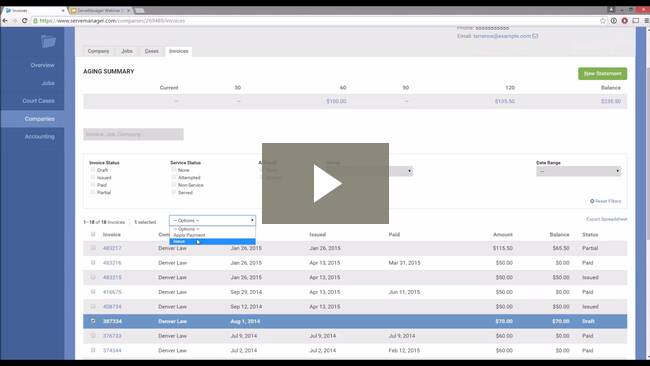Image resolution: width=650 pixels, height=366 pixels.
Task: Click the email envelope icon beside address
Action: coord(535,36)
